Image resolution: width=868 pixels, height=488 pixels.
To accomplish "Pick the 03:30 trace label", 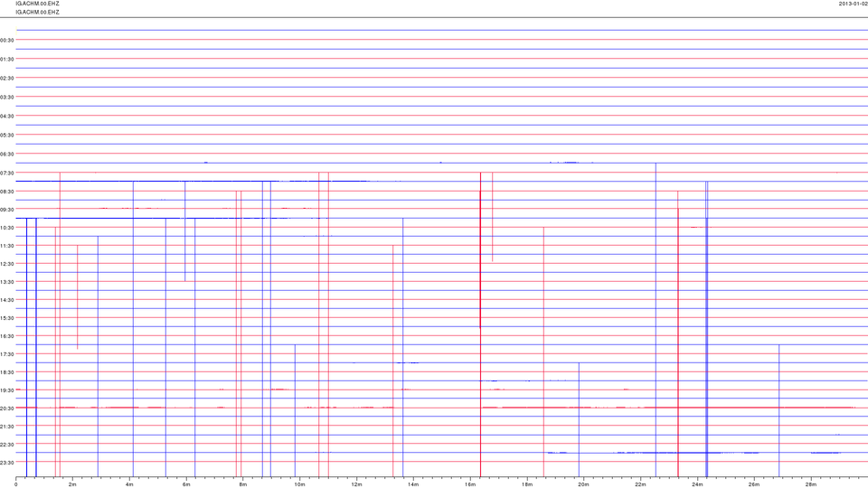I will [x=6, y=98].
